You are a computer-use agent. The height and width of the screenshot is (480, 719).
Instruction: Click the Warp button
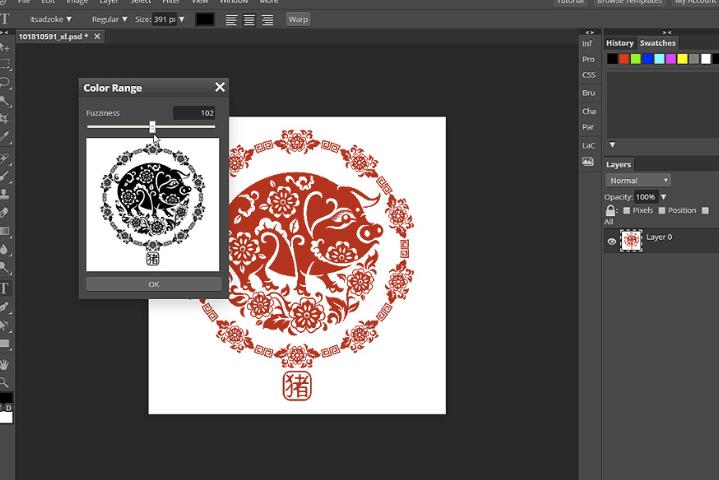click(x=298, y=19)
